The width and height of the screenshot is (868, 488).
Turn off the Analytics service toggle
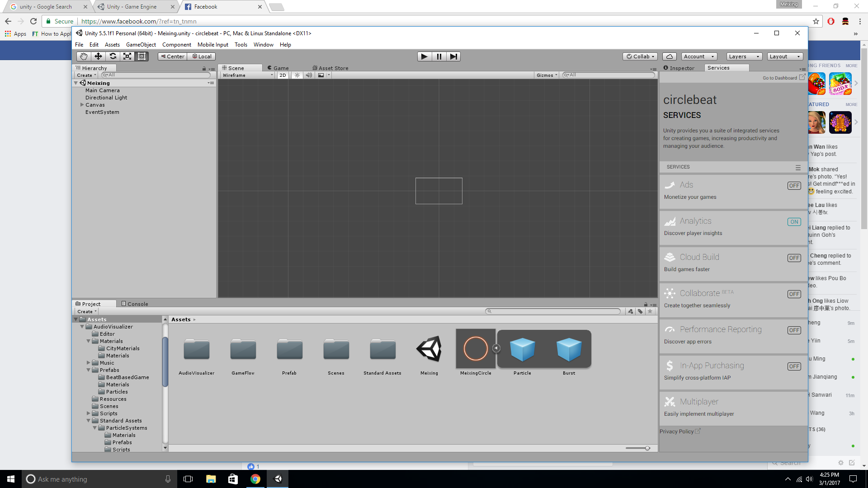(x=794, y=222)
